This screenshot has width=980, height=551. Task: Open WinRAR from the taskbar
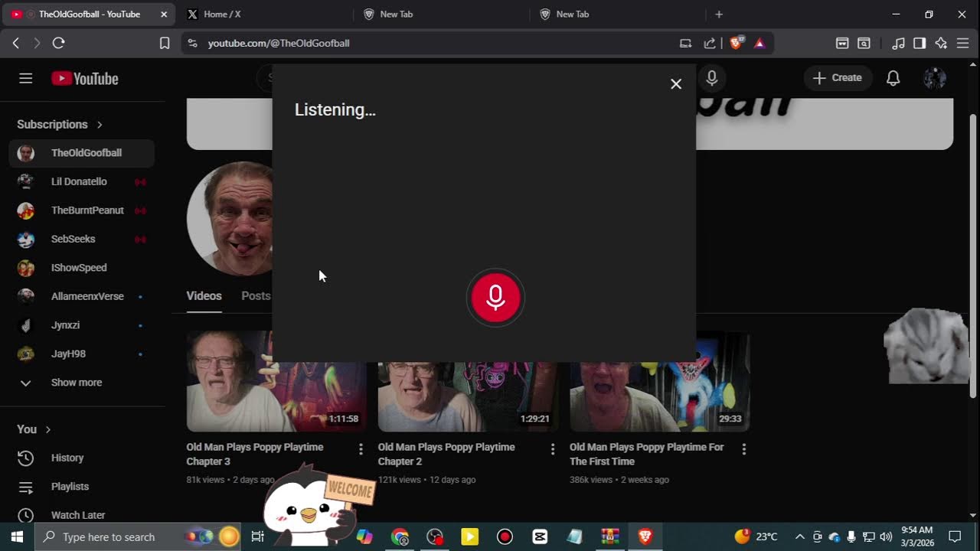[610, 536]
